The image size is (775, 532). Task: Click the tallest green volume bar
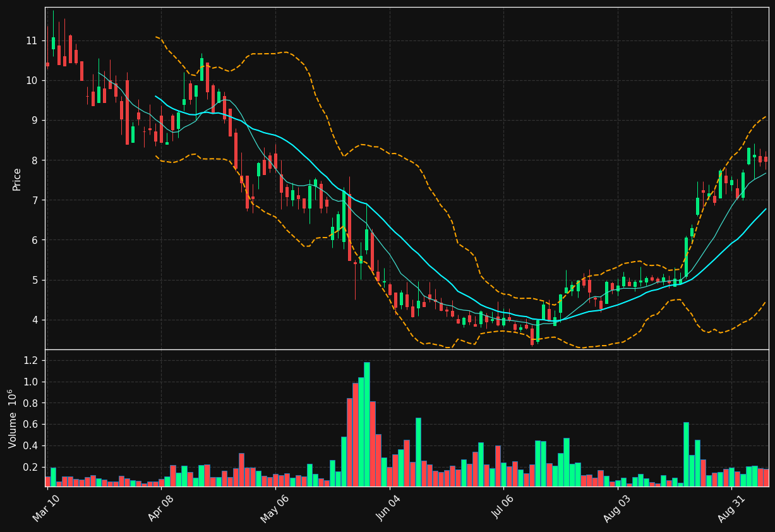tap(366, 424)
